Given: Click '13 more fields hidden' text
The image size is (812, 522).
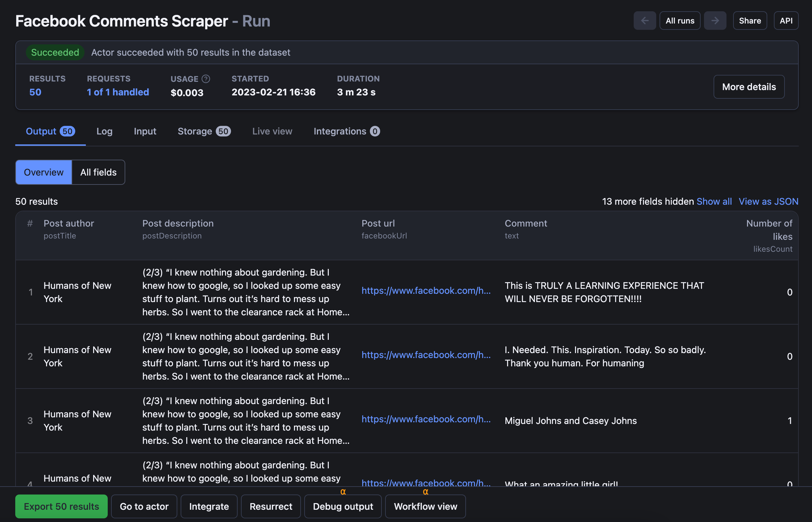Looking at the screenshot, I should (648, 201).
